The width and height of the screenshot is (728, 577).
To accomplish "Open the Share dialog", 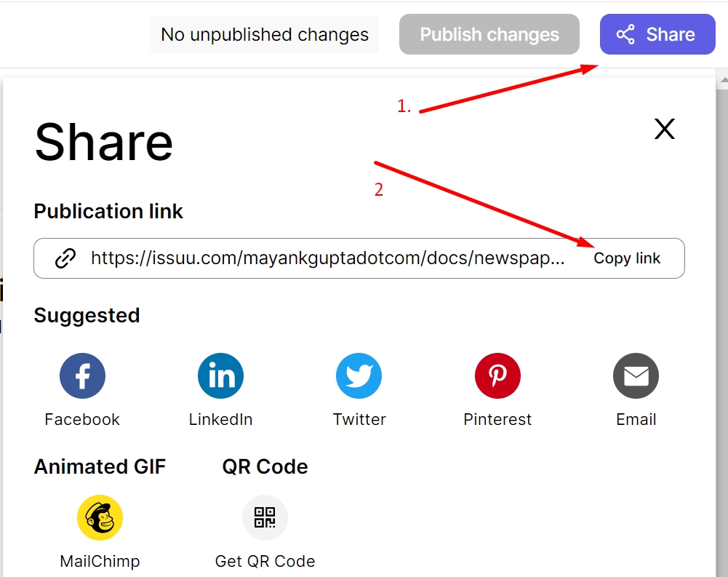I will pos(657,33).
